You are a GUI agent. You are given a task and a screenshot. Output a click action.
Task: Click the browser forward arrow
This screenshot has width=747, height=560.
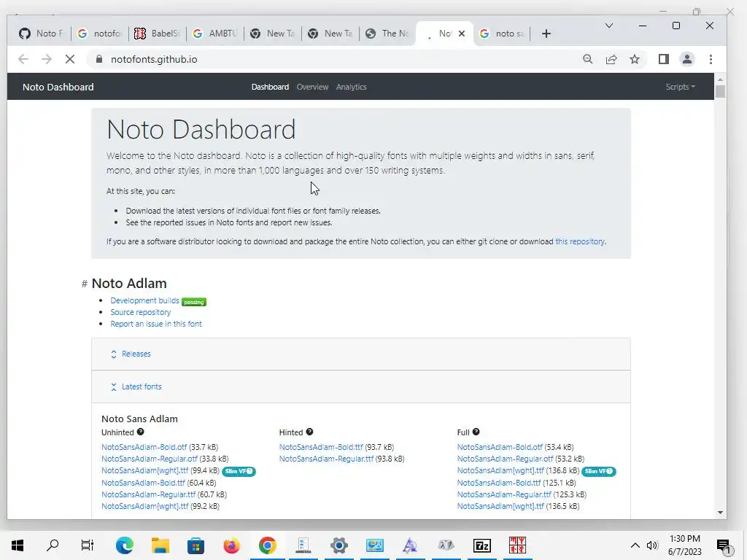point(46,59)
